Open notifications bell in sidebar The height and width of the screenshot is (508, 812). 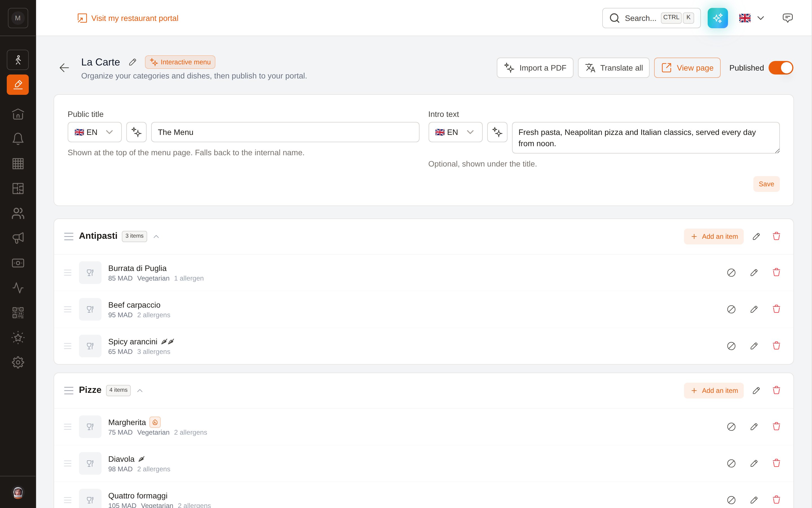[x=18, y=139]
